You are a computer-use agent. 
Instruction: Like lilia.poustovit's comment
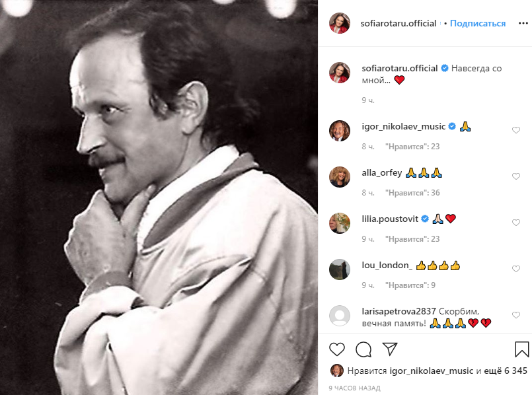[x=516, y=223]
